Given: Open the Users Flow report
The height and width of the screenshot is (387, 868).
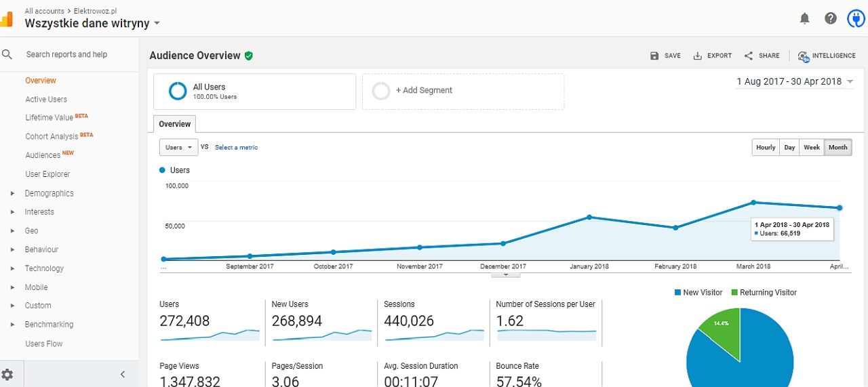Looking at the screenshot, I should point(43,344).
